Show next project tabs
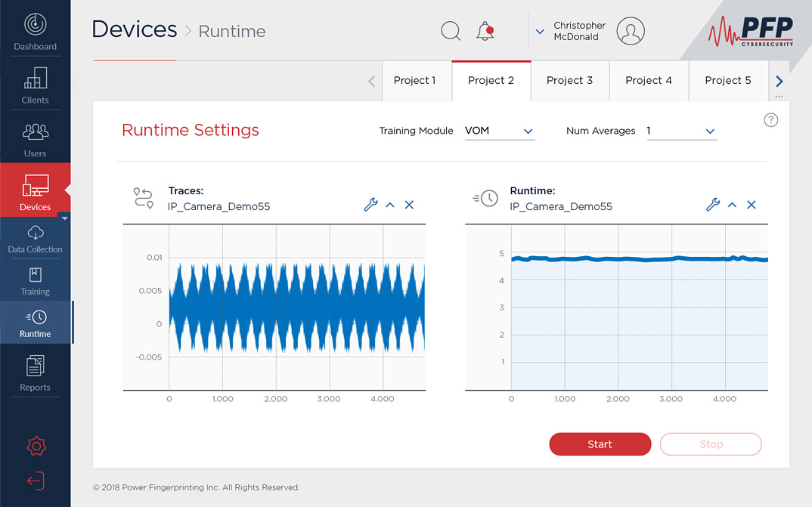 coord(779,81)
